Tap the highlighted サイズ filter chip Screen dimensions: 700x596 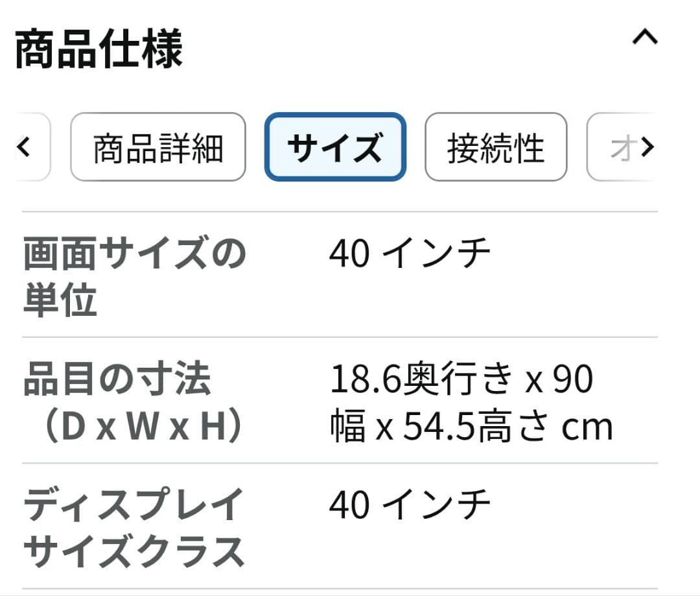pyautogui.click(x=335, y=148)
